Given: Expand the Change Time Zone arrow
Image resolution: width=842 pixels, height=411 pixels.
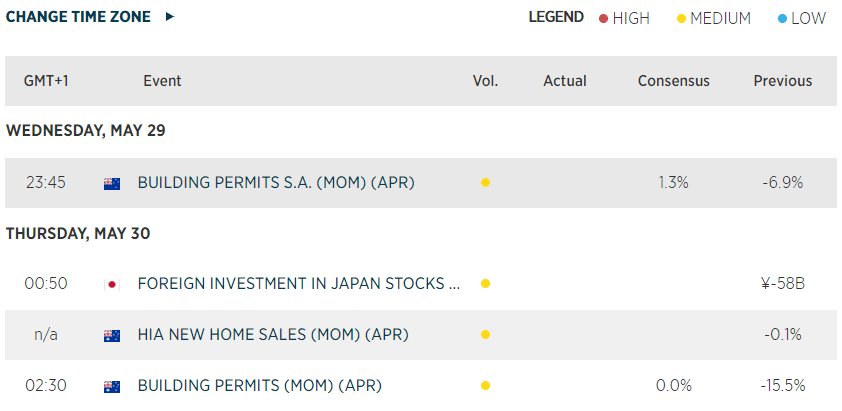Looking at the screenshot, I should [x=170, y=17].
